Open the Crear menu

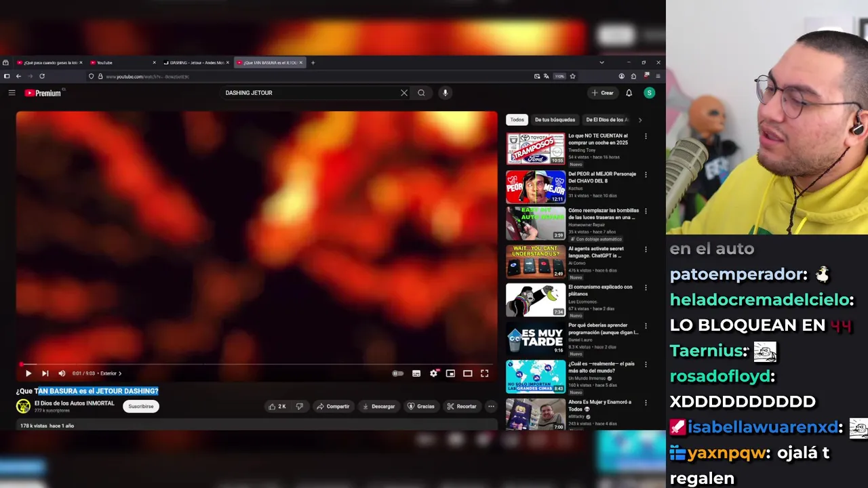tap(602, 93)
